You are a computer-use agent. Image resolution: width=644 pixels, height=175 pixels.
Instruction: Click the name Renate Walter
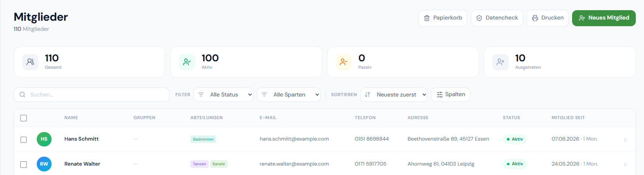(82, 164)
